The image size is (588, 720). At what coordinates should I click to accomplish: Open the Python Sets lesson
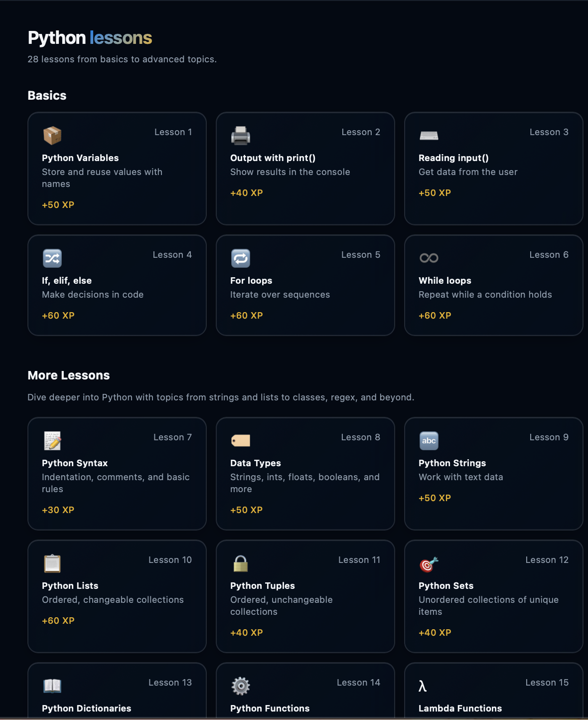446,586
